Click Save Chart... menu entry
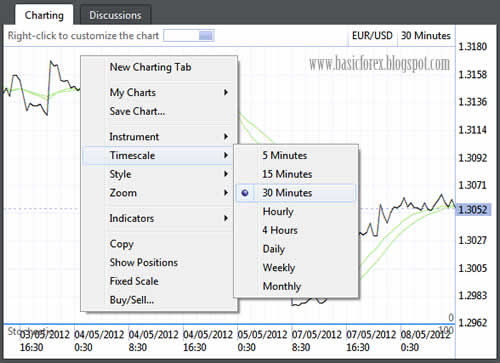Image resolution: width=500 pixels, height=363 pixels. click(x=137, y=111)
